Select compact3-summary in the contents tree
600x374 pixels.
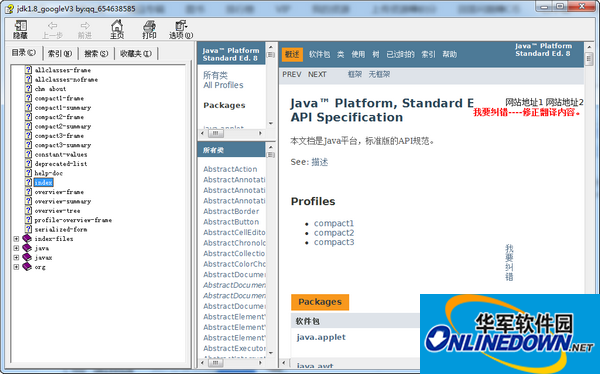point(63,145)
